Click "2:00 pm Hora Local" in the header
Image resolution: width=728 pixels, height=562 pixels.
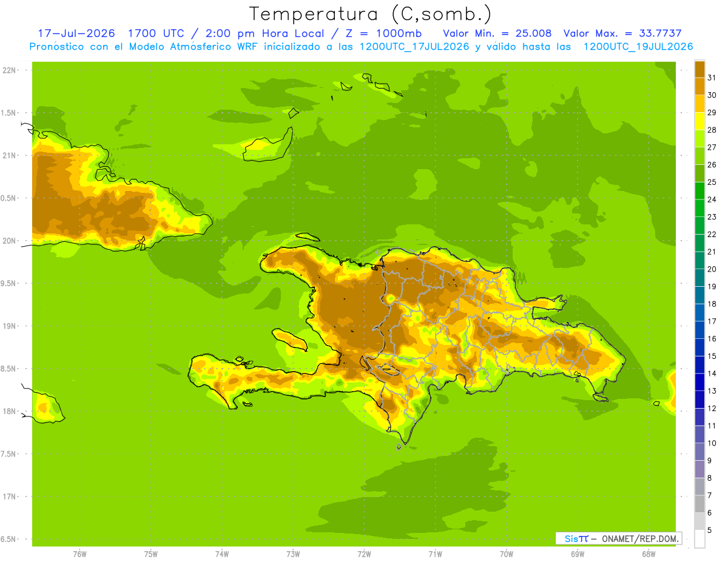tap(265, 33)
